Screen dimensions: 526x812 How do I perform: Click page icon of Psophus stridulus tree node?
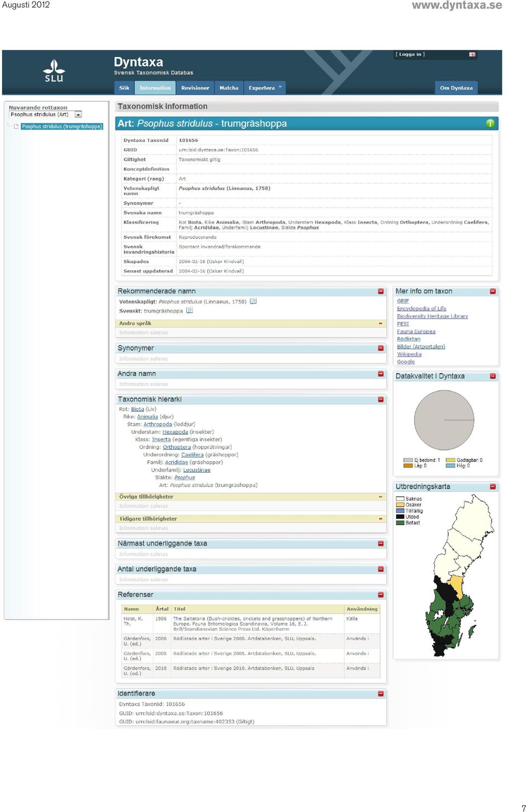point(16,126)
